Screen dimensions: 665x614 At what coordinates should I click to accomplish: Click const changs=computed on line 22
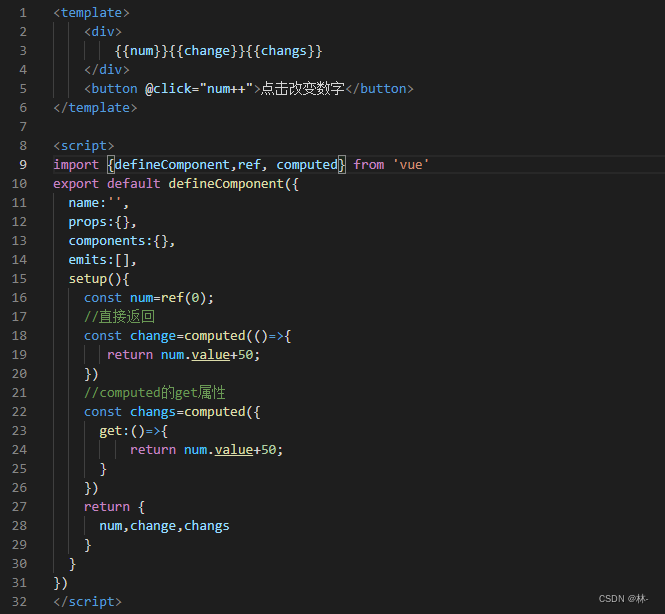pyautogui.click(x=165, y=412)
